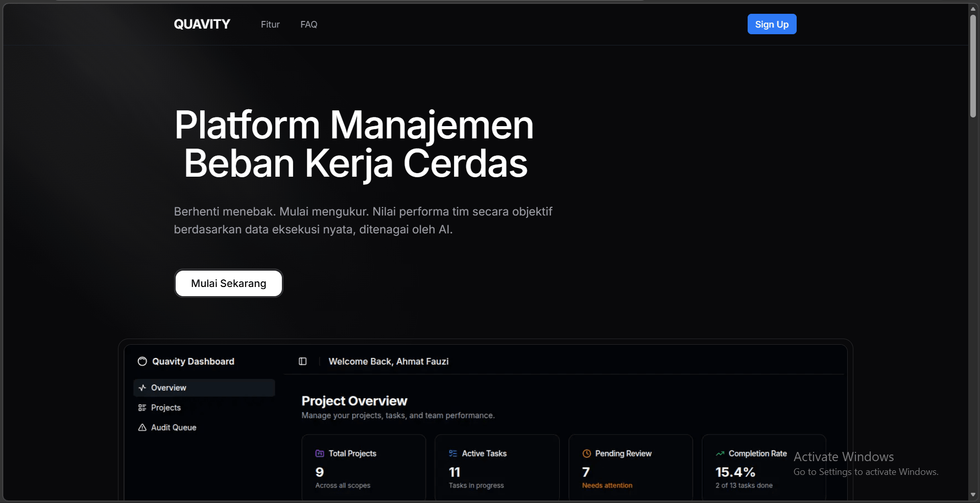
Task: Click the "Project Overview" heading
Action: tap(354, 401)
